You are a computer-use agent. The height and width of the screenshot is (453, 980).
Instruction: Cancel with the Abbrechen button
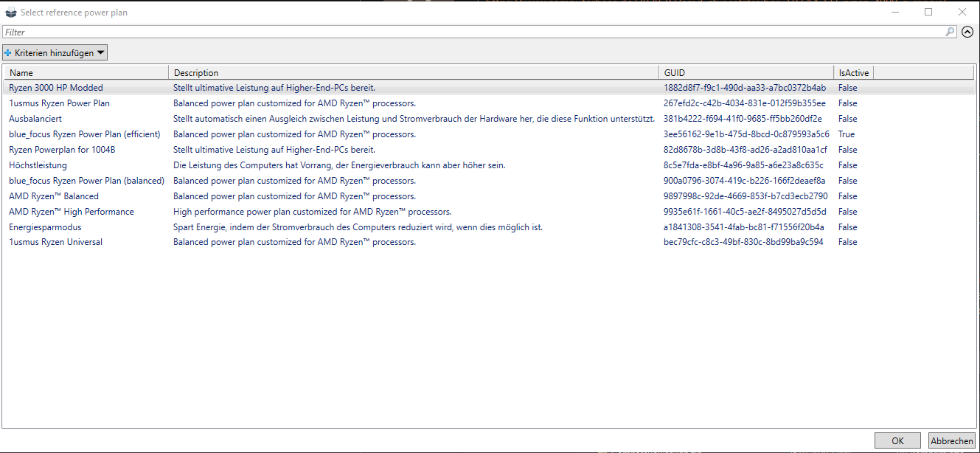point(951,440)
